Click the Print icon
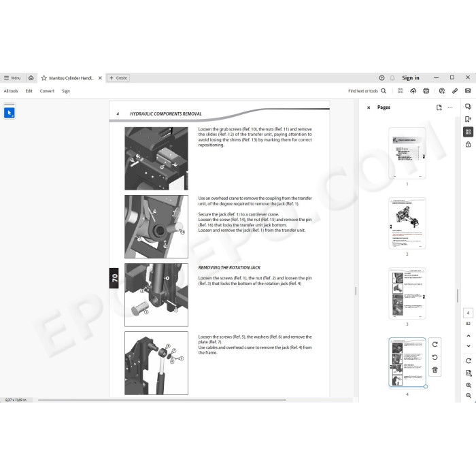 (x=426, y=90)
